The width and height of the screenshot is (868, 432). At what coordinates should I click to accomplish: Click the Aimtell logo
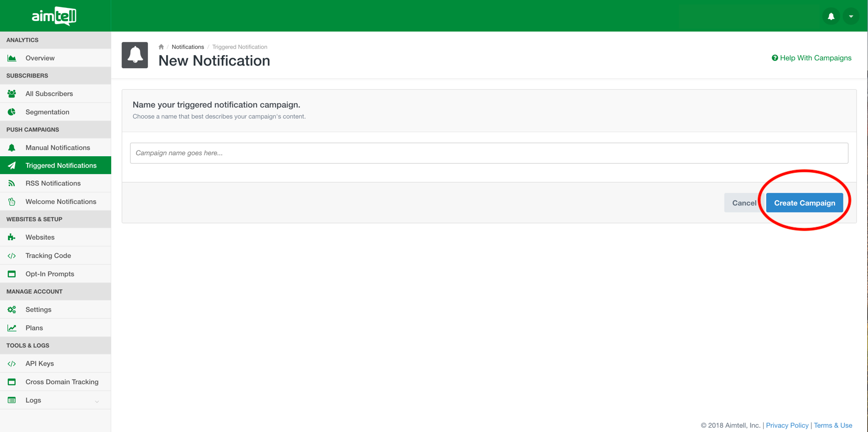pos(54,16)
